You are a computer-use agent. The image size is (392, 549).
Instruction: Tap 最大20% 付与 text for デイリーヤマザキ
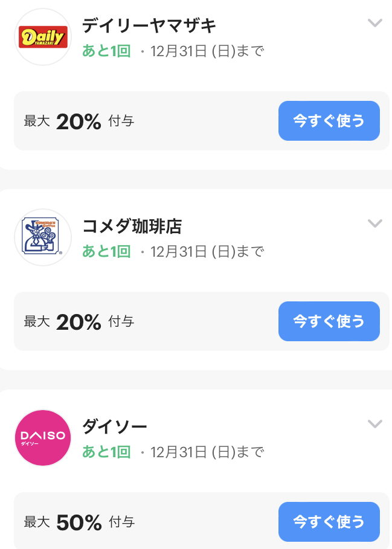(79, 121)
